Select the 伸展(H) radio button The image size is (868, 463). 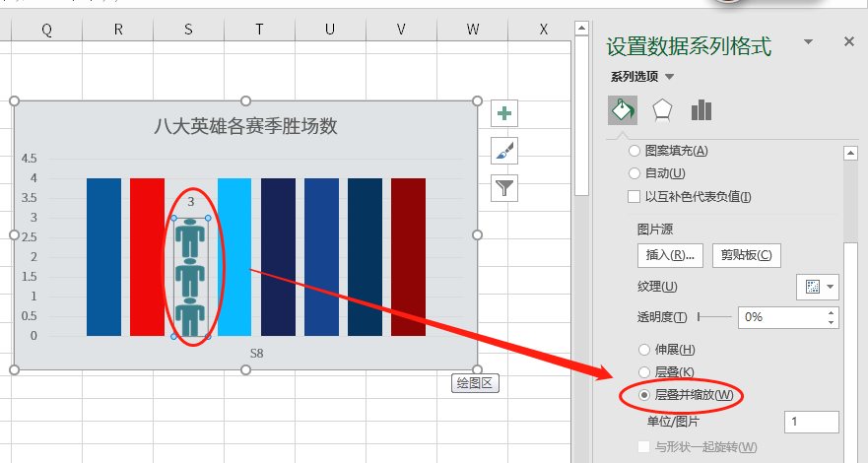click(643, 350)
